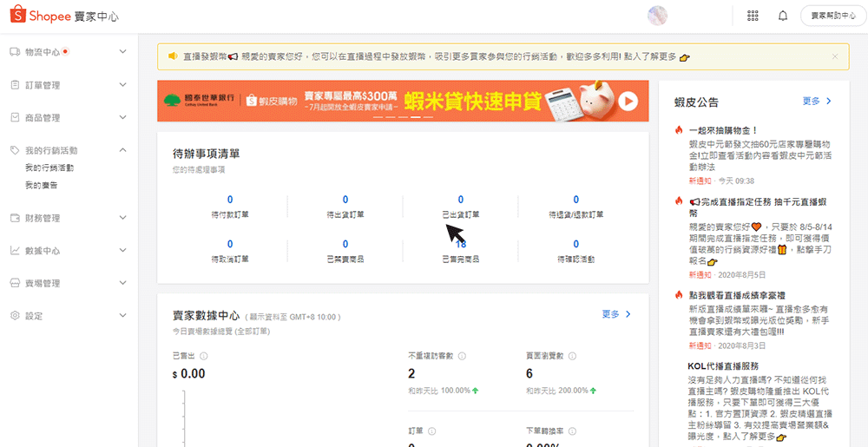Open the apps grid menu icon
Image resolution: width=868 pixels, height=447 pixels.
pos(753,16)
